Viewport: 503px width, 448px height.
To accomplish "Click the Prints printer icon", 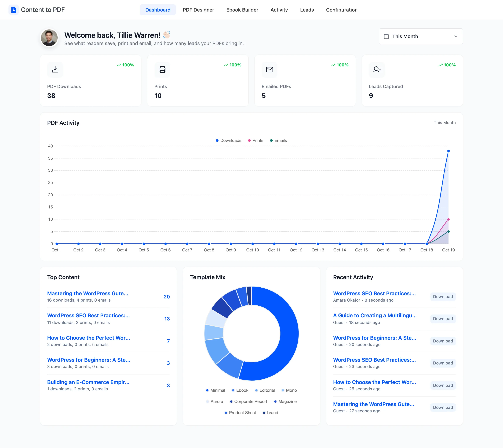I will (162, 70).
